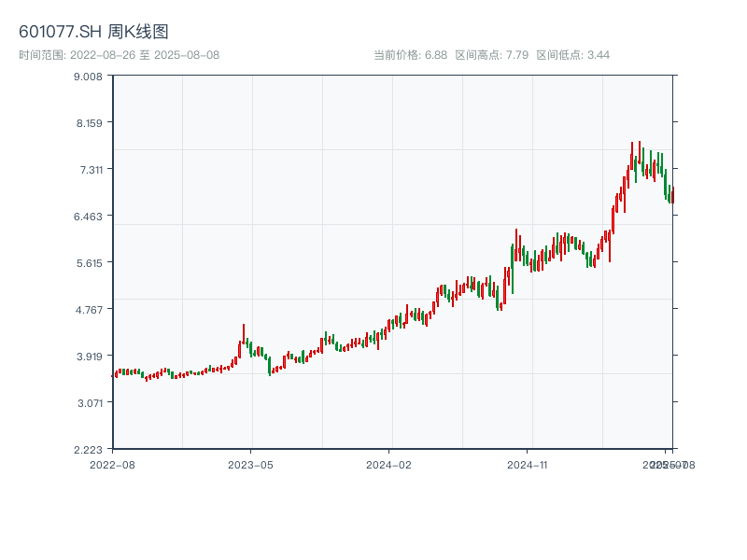Click the 区间低点 3.44 label

(573, 55)
